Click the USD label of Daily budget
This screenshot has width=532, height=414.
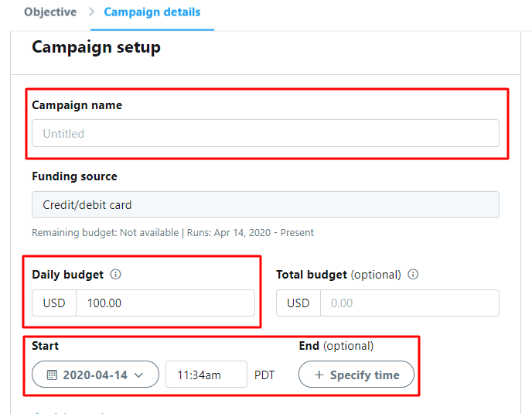pyautogui.click(x=54, y=303)
